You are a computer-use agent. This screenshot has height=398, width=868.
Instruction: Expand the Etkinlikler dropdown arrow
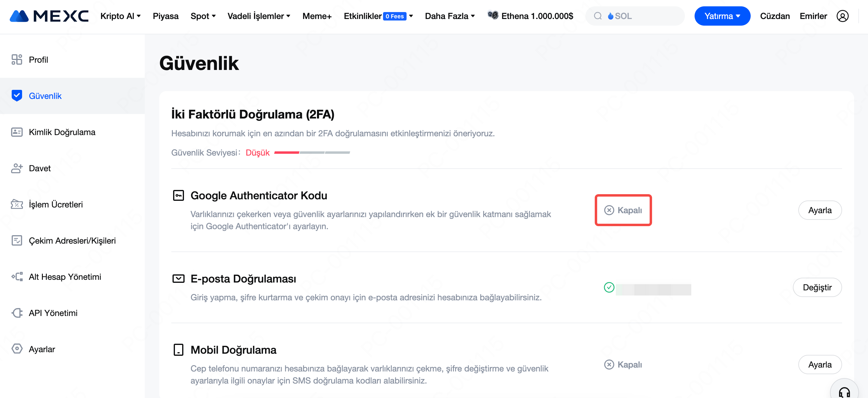[x=411, y=16]
